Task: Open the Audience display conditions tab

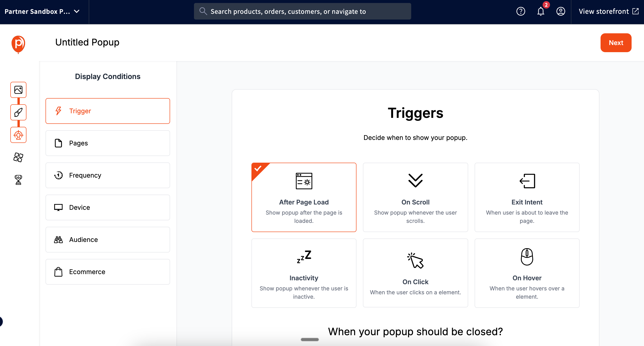Action: (x=108, y=239)
